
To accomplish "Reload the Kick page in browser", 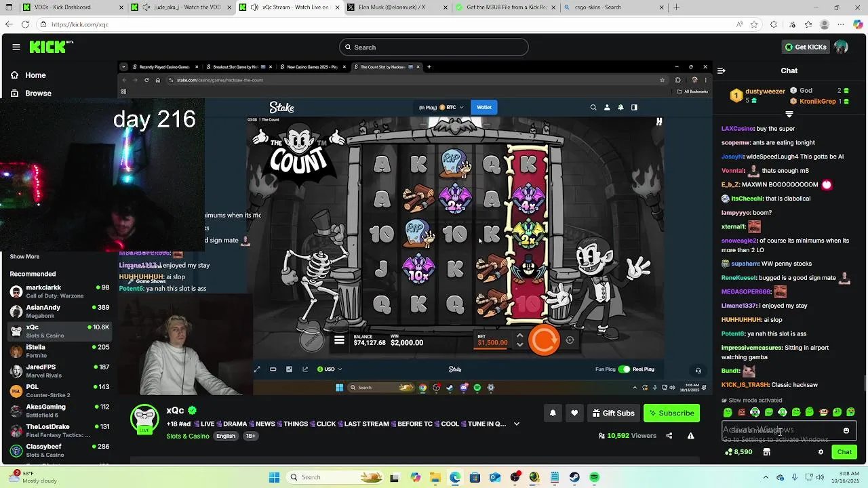I will point(25,24).
